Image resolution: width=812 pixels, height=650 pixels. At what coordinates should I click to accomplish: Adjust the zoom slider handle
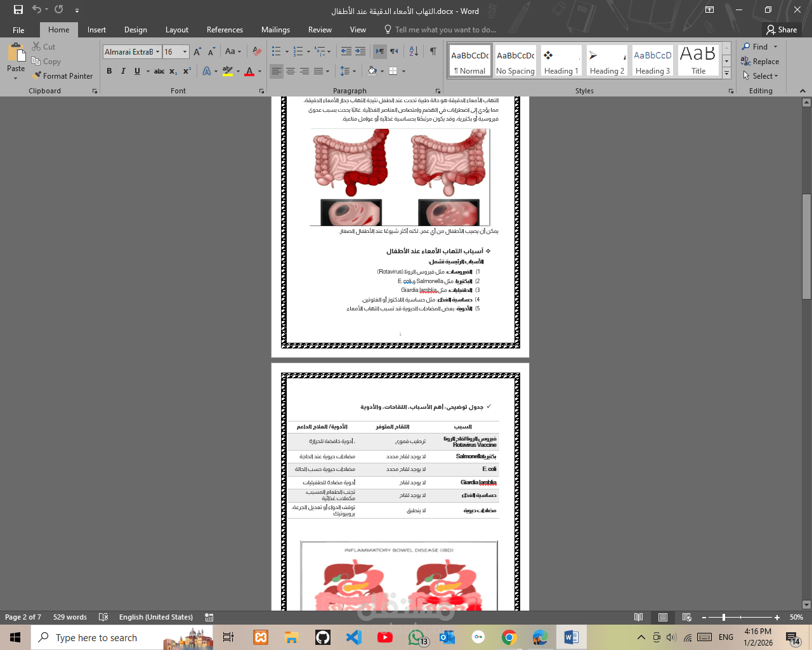(x=723, y=617)
